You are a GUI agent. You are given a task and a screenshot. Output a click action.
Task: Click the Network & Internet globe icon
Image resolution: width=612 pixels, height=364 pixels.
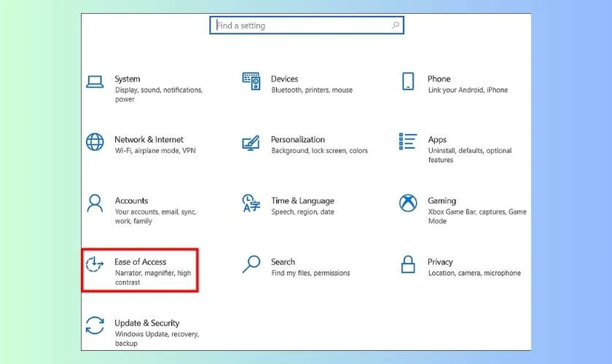pyautogui.click(x=95, y=142)
